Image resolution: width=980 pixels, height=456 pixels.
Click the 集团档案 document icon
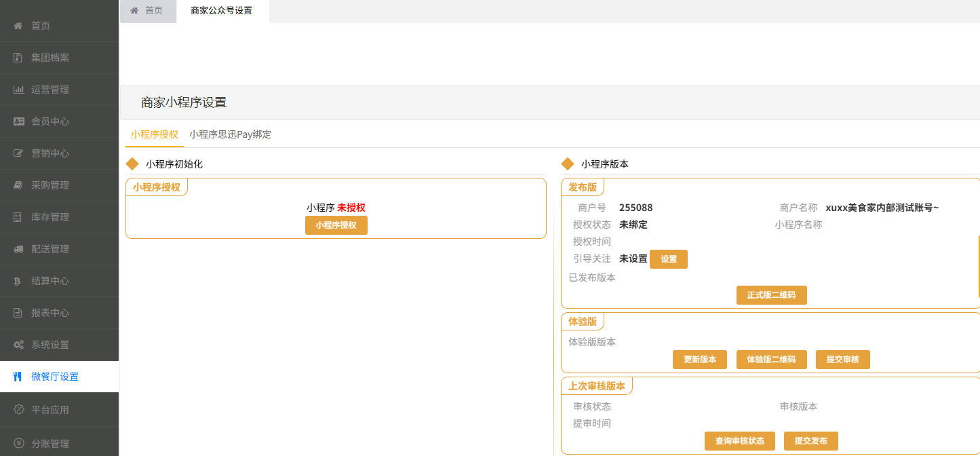point(18,58)
